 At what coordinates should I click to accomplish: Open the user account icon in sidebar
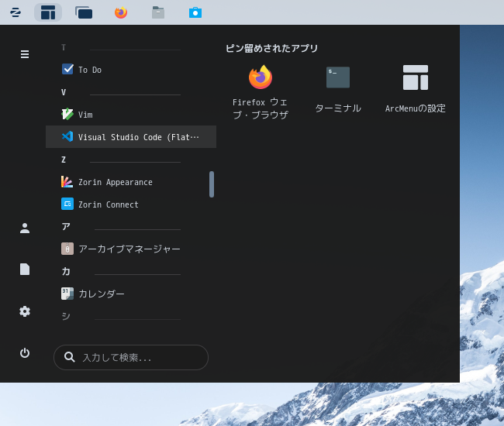point(25,228)
